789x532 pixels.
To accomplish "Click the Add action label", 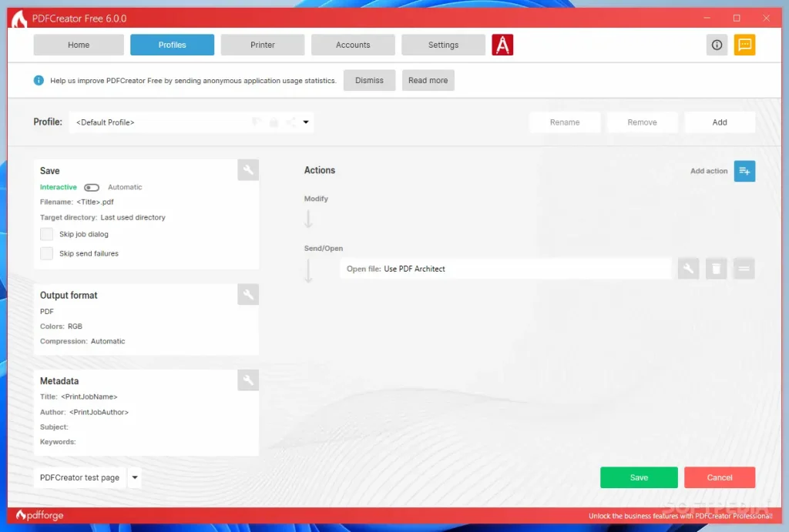I will pos(709,171).
